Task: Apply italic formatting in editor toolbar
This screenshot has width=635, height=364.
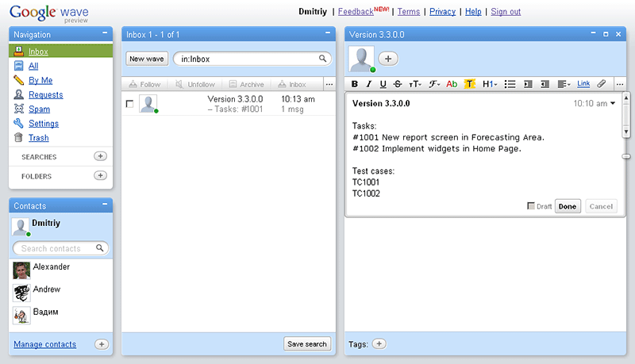Action: click(368, 84)
